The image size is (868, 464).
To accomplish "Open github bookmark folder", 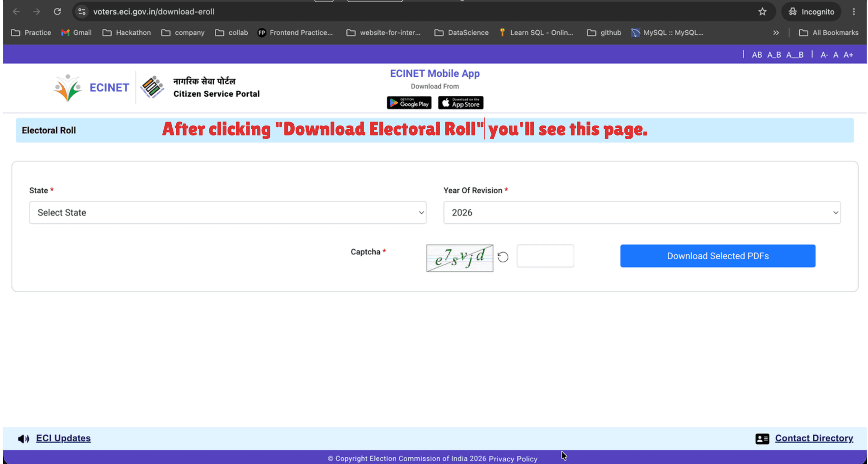I will 604,33.
